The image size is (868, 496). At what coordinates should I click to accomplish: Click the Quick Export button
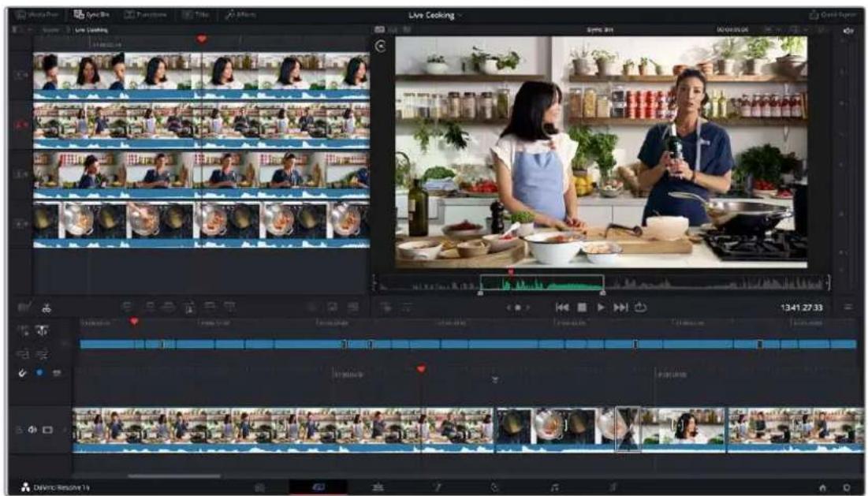(x=833, y=15)
